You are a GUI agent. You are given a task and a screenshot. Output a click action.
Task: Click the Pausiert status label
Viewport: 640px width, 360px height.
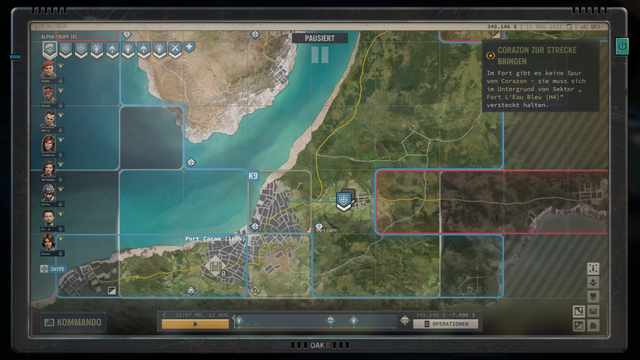coord(320,38)
